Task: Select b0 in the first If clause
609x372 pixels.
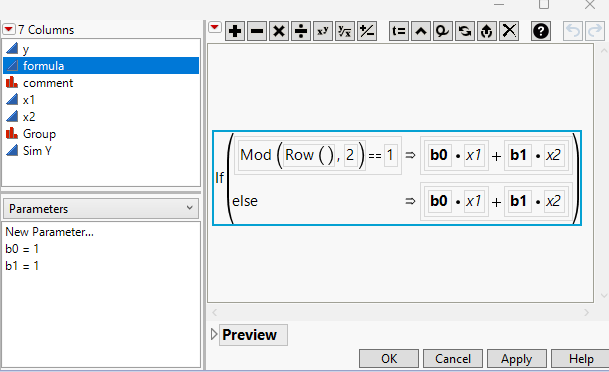Action: [x=439, y=155]
